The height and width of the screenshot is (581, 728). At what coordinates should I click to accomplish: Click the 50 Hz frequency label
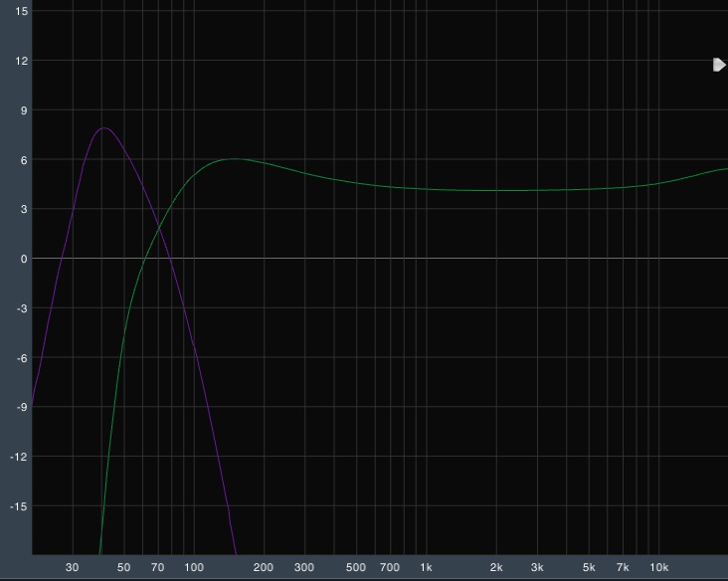click(123, 567)
